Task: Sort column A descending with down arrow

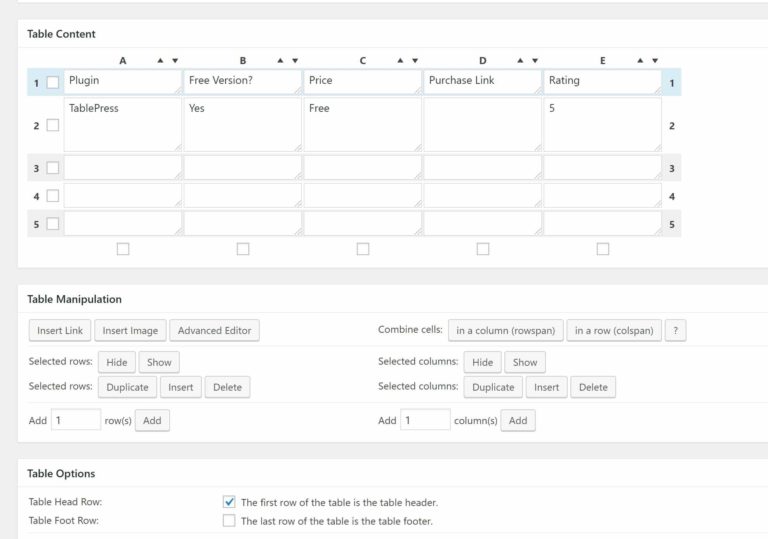Action: [x=175, y=61]
